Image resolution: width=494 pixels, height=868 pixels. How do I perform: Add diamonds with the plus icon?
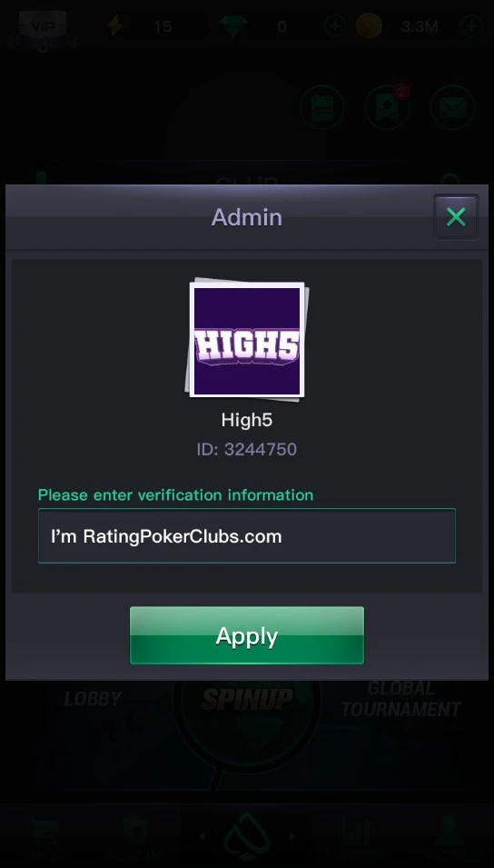(x=335, y=26)
